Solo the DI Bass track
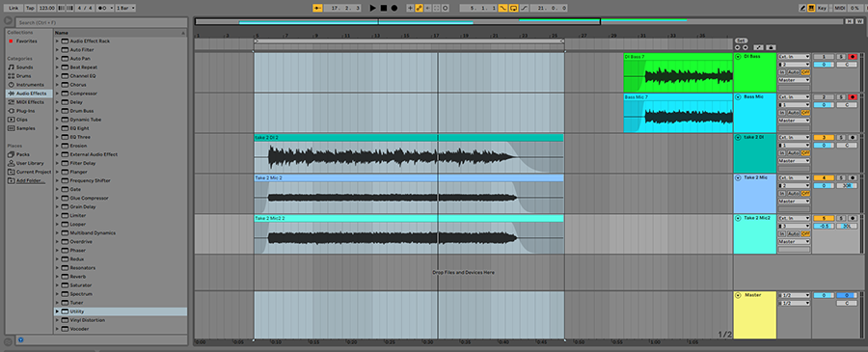This screenshot has height=352, width=868. click(841, 57)
